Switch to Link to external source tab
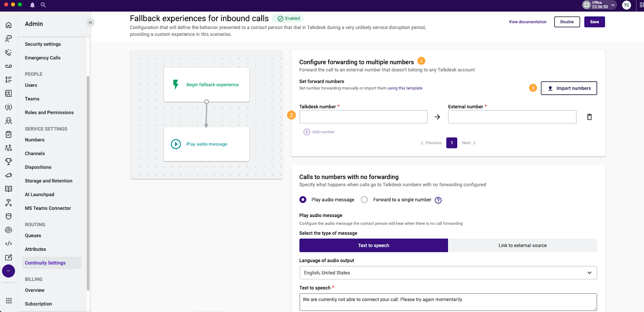The image size is (644, 312). (x=522, y=246)
